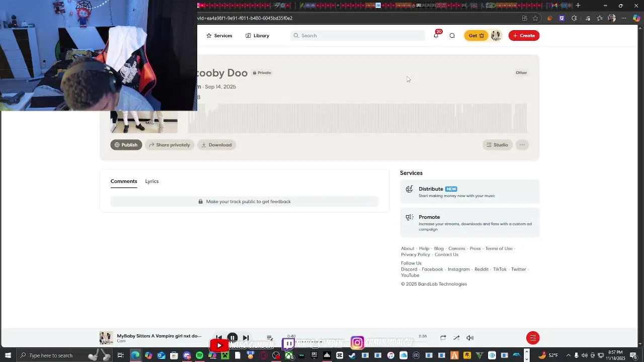Open the Reddit follow link
The width and height of the screenshot is (644, 362).
pyautogui.click(x=481, y=269)
